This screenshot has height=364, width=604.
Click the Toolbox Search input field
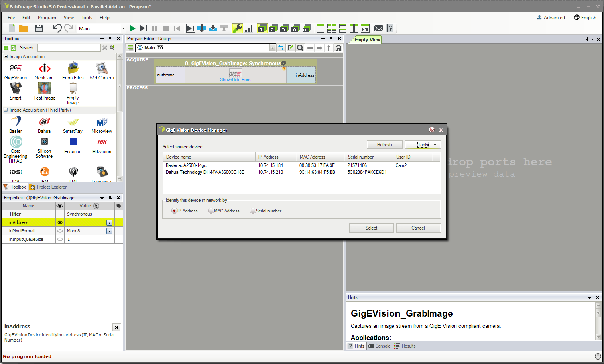tap(69, 48)
